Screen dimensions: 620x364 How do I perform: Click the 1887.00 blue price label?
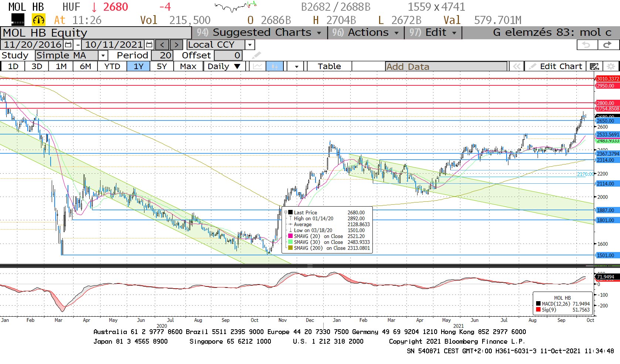pyautogui.click(x=607, y=210)
